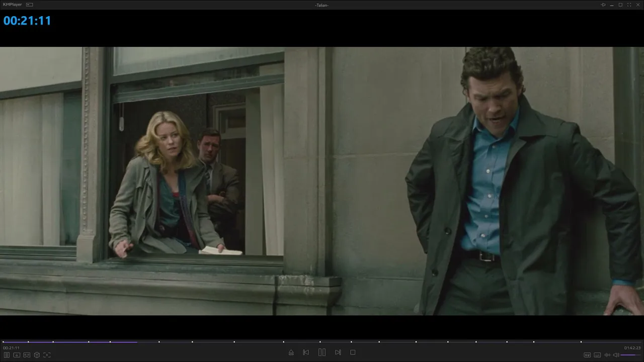Pause the video playback

click(x=322, y=352)
